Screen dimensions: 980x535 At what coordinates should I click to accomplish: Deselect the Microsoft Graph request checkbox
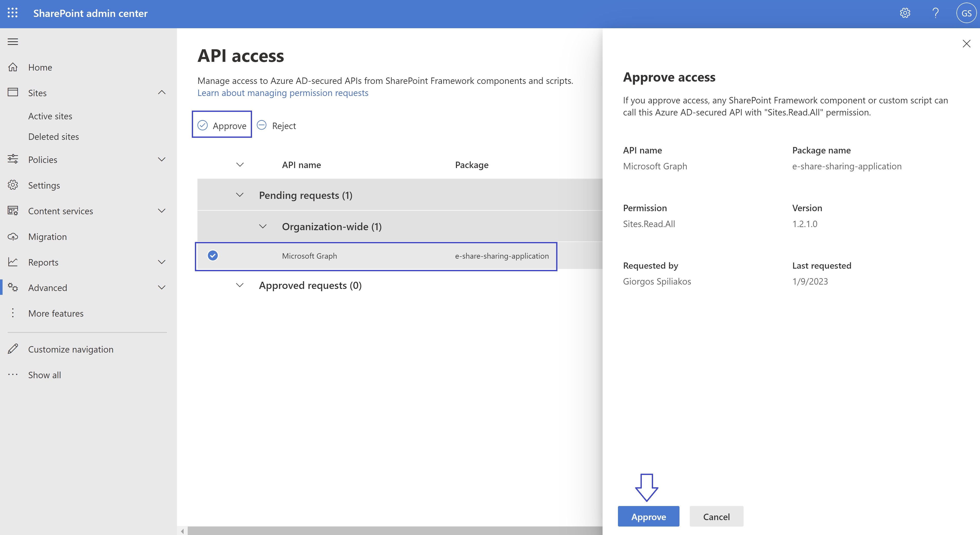click(213, 256)
